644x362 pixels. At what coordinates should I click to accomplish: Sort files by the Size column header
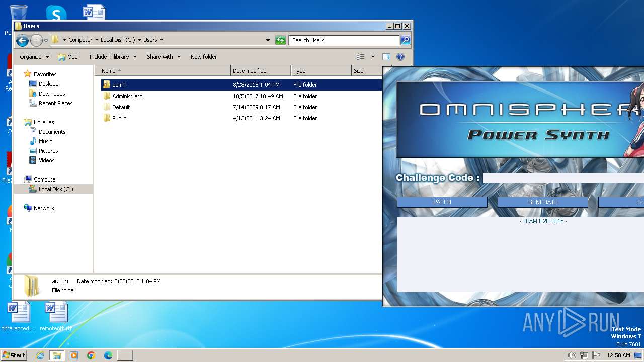pos(366,71)
